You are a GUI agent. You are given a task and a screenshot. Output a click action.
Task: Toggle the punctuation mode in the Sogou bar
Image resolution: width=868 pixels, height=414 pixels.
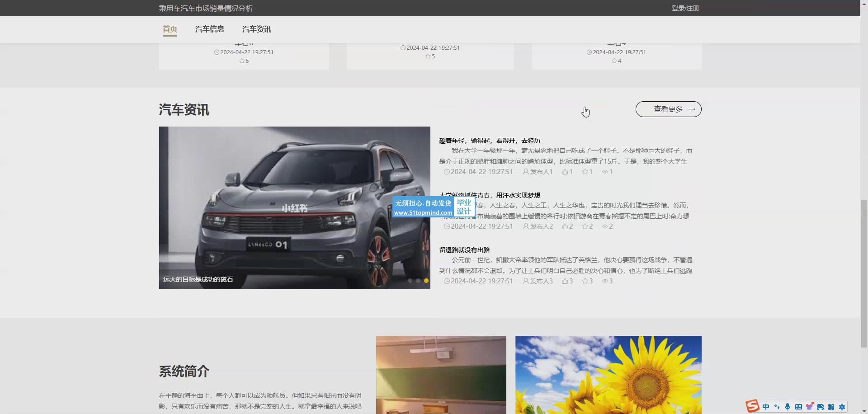point(777,407)
